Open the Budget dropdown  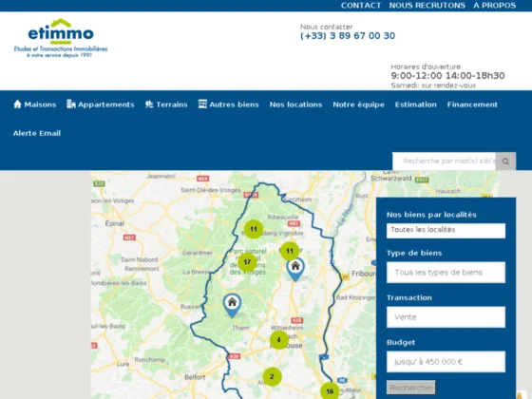pos(446,362)
